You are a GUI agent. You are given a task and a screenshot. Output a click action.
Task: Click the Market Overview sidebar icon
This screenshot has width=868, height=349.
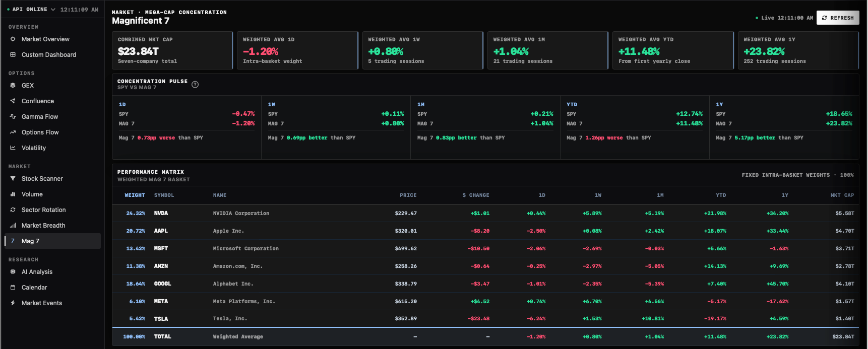(x=13, y=39)
